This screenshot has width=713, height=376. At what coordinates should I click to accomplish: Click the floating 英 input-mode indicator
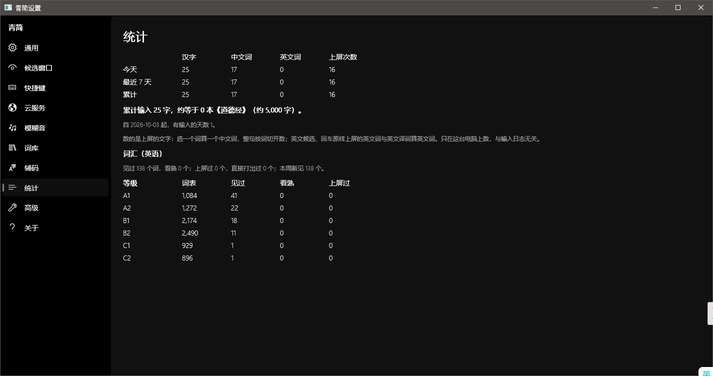[x=706, y=371]
